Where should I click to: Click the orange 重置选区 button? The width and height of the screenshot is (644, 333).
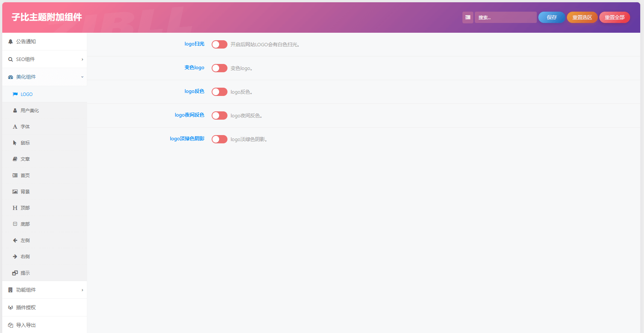point(582,17)
